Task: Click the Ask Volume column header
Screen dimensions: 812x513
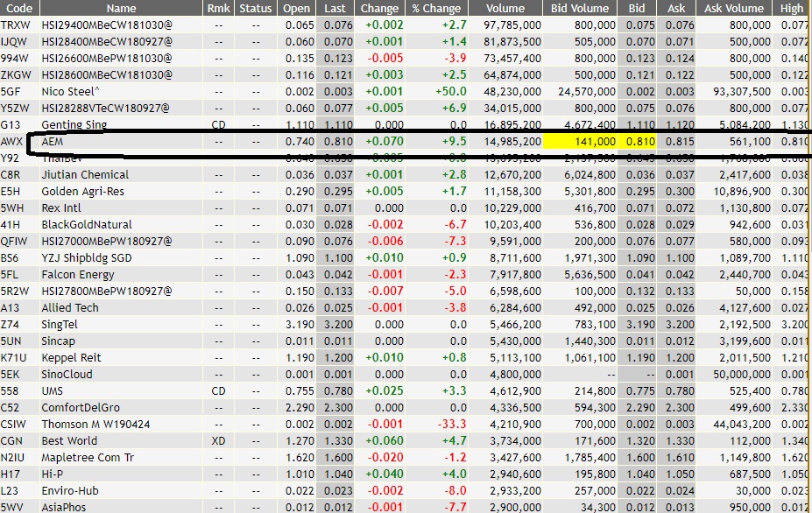Action: point(734,8)
